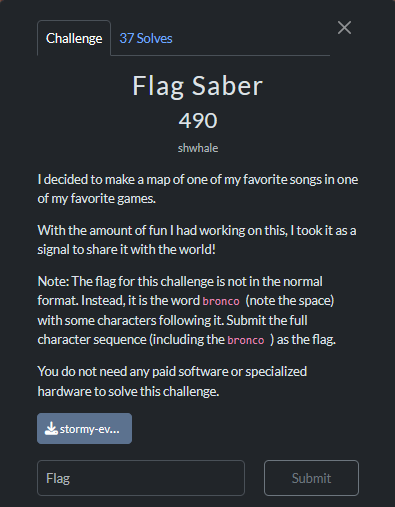This screenshot has height=507, width=395.
Task: Click the first bronco code snippet
Action: 221,301
